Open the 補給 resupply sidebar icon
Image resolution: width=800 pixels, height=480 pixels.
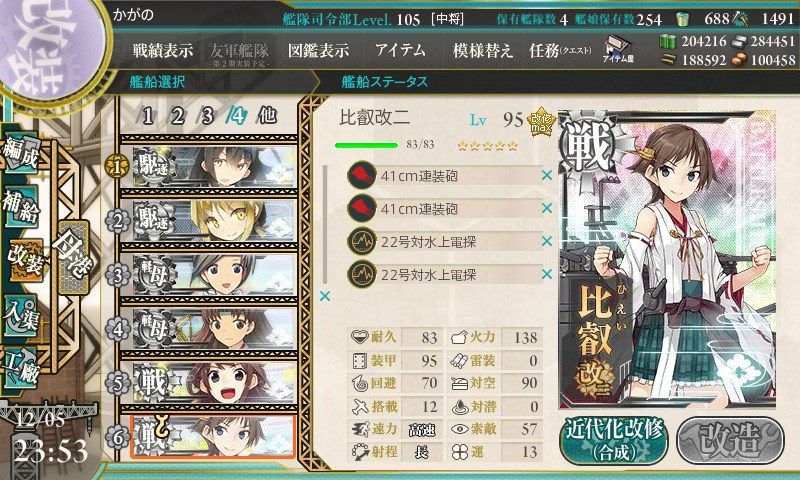(x=20, y=205)
